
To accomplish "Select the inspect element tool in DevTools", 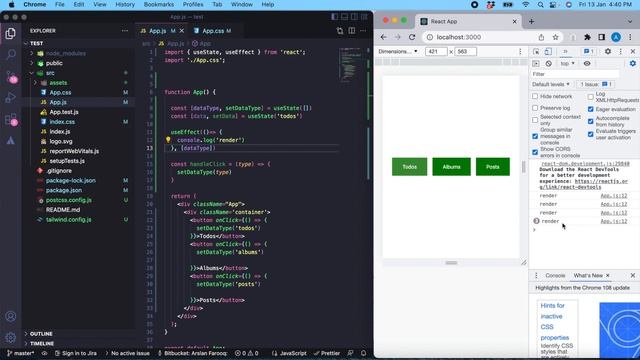I will (x=536, y=51).
